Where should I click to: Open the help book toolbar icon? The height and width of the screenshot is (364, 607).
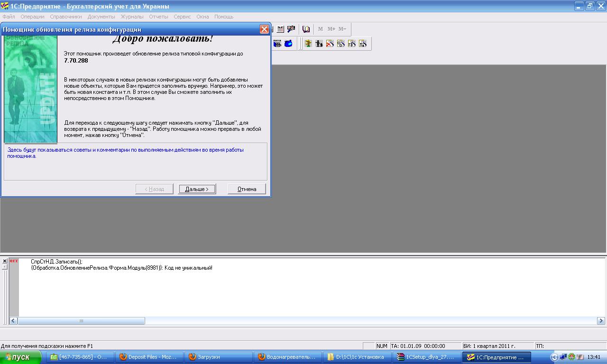coord(306,29)
